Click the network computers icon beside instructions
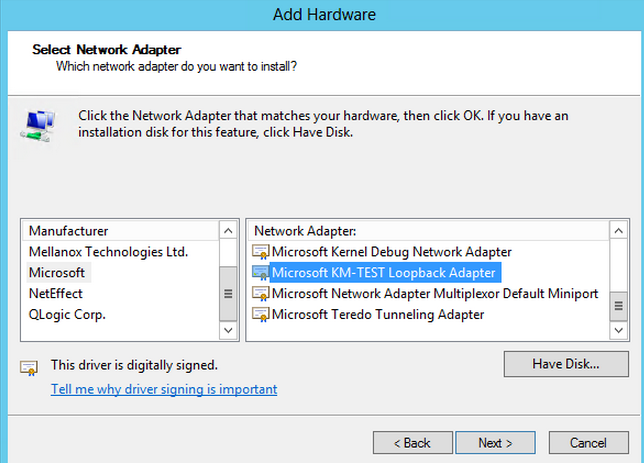644x463 pixels. pos(37,126)
